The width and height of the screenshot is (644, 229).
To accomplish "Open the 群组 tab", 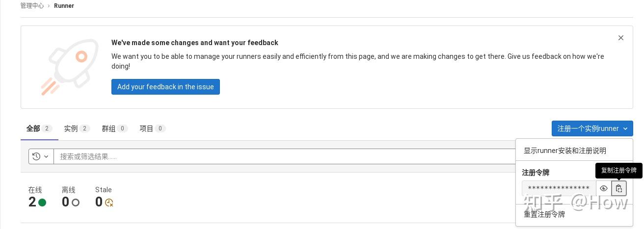I will (x=114, y=128).
